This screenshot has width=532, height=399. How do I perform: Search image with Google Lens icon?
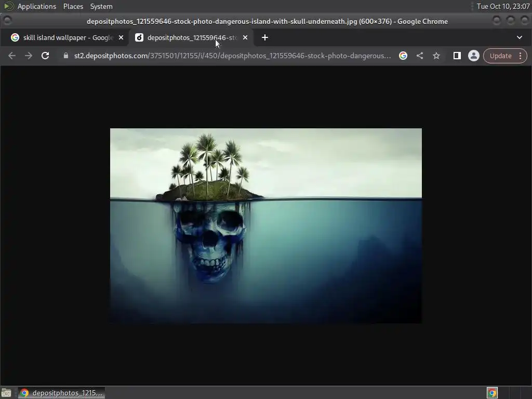coord(403,56)
